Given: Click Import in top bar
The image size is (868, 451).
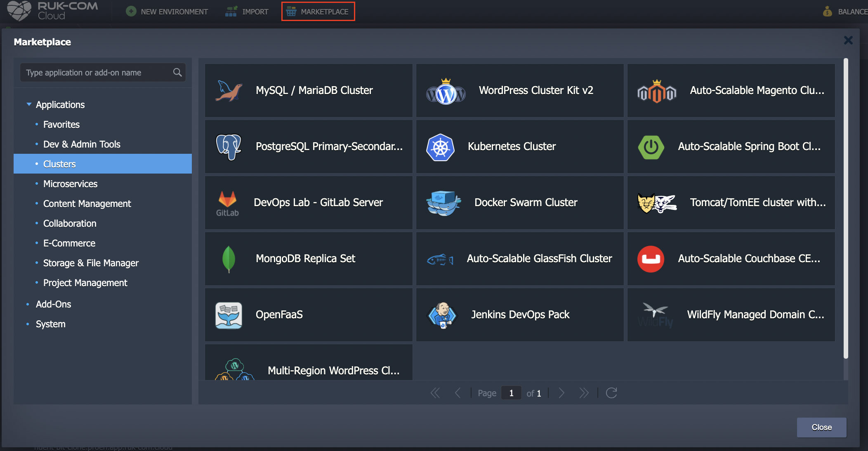Looking at the screenshot, I should pyautogui.click(x=247, y=12).
